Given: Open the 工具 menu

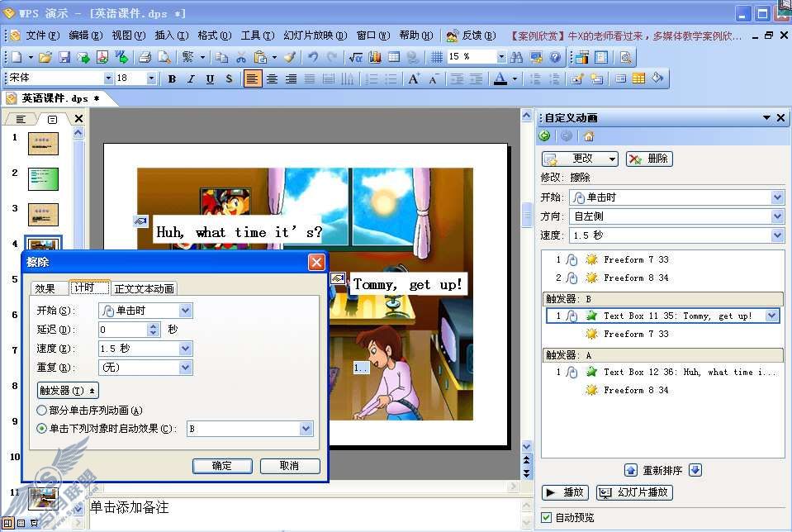Looking at the screenshot, I should tap(257, 36).
